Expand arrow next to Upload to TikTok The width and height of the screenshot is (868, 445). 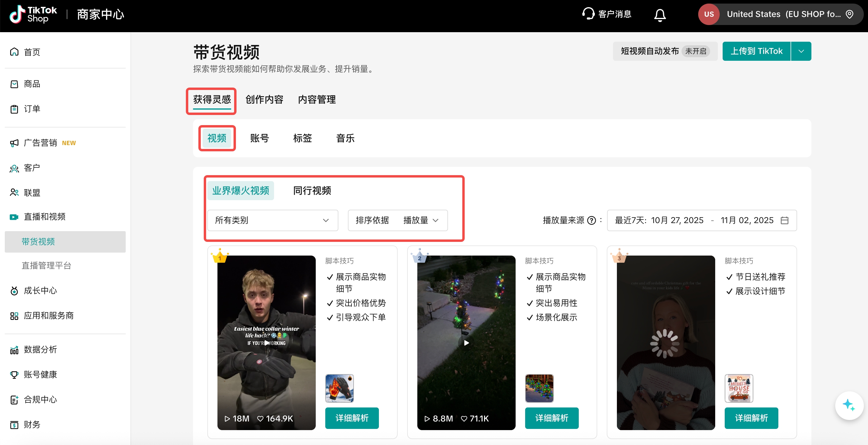tap(801, 51)
